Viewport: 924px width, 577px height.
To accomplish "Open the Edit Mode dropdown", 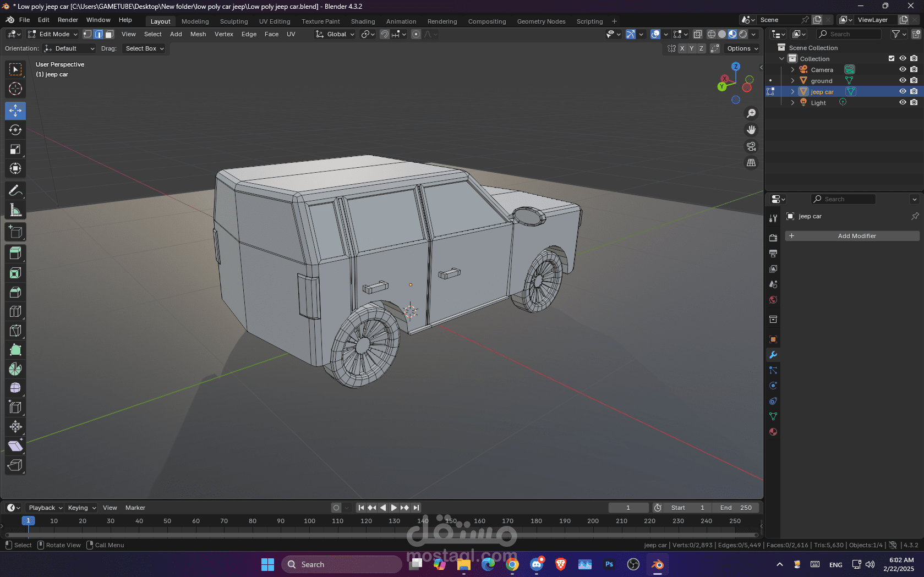I will point(53,34).
